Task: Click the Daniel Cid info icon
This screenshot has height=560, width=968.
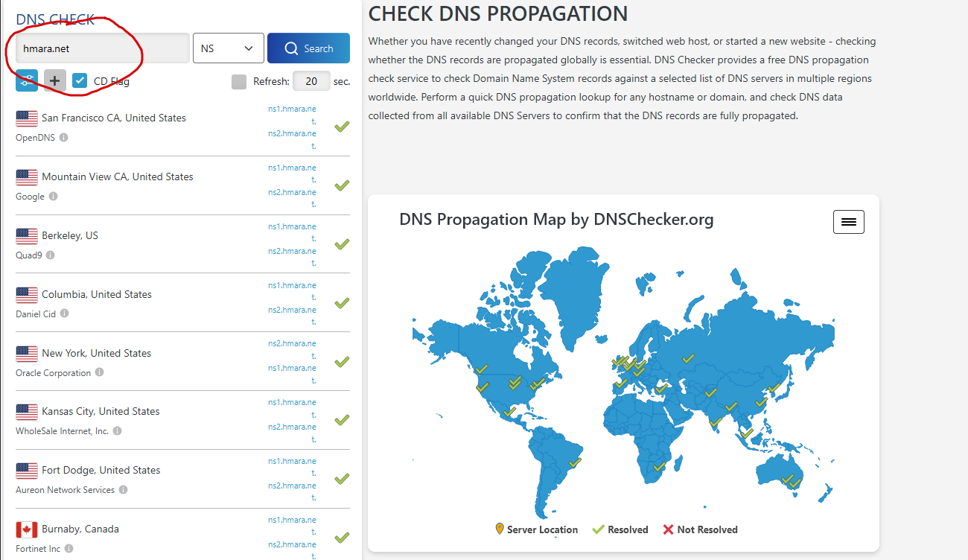Action: click(x=64, y=314)
